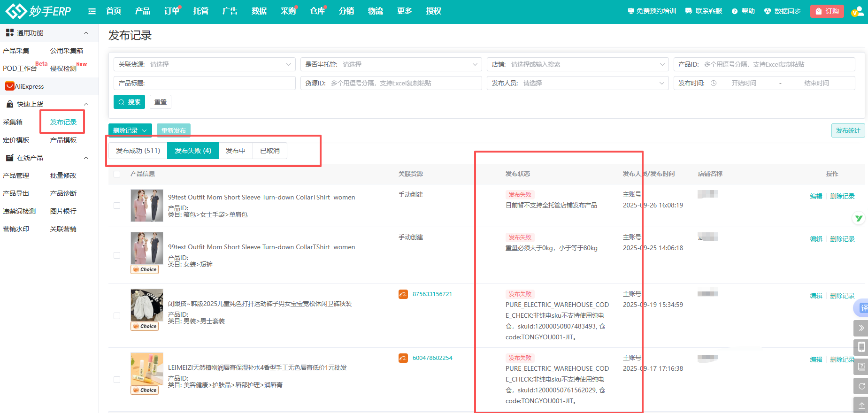Viewport: 868px width, 413px height.
Task: Open the 订单 top menu
Action: point(171,11)
